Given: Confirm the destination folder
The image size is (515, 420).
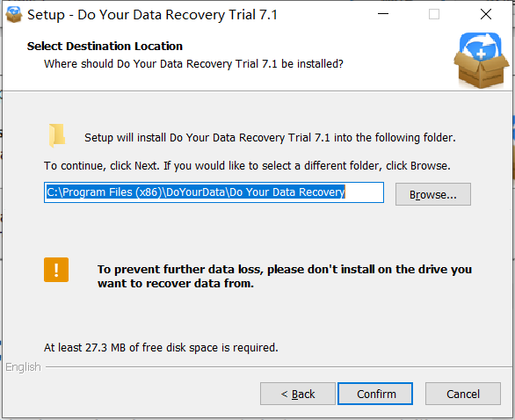Looking at the screenshot, I should pos(375,394).
